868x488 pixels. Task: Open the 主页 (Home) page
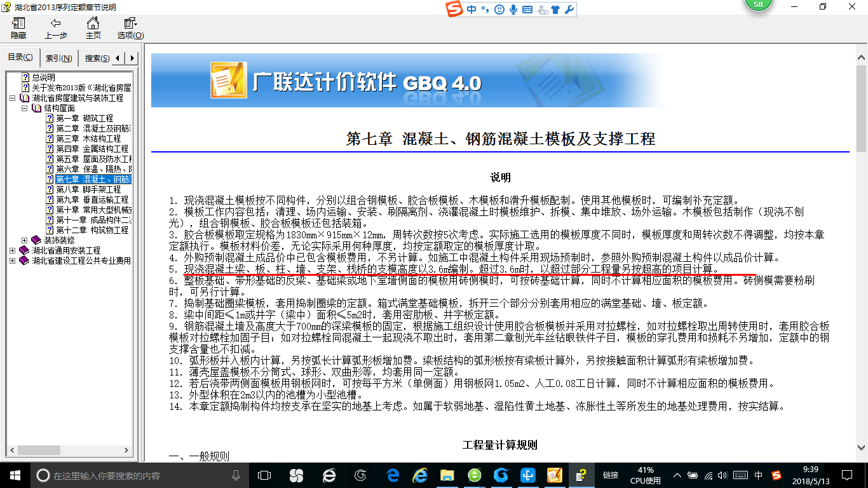(93, 29)
